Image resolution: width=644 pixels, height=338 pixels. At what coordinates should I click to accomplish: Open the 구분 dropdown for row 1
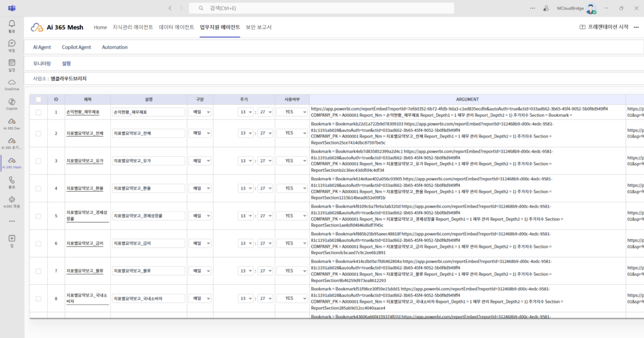200,112
